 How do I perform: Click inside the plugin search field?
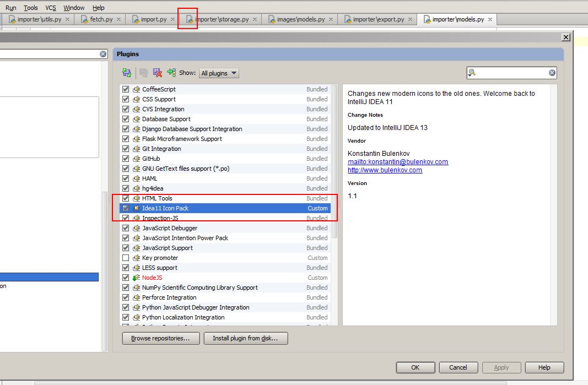[513, 72]
